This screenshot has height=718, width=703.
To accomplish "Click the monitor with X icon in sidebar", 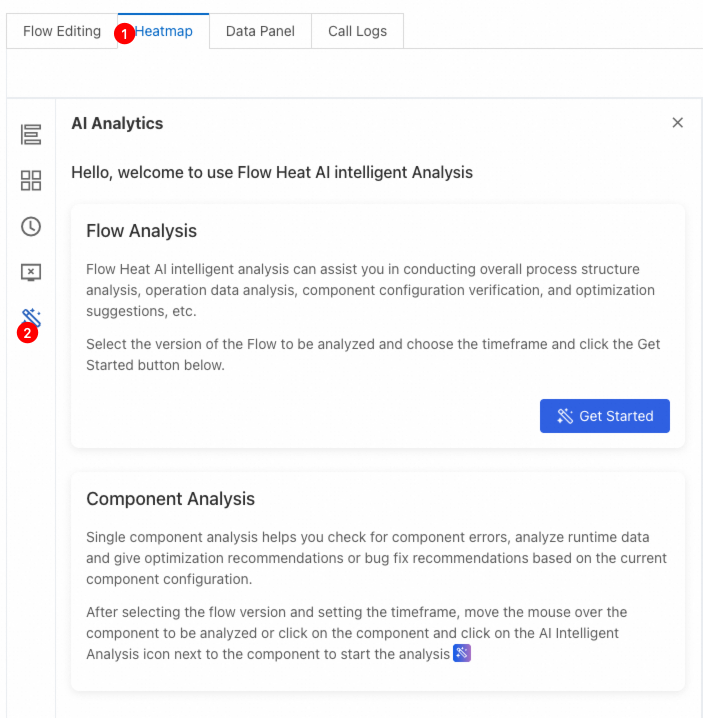I will (31, 272).
